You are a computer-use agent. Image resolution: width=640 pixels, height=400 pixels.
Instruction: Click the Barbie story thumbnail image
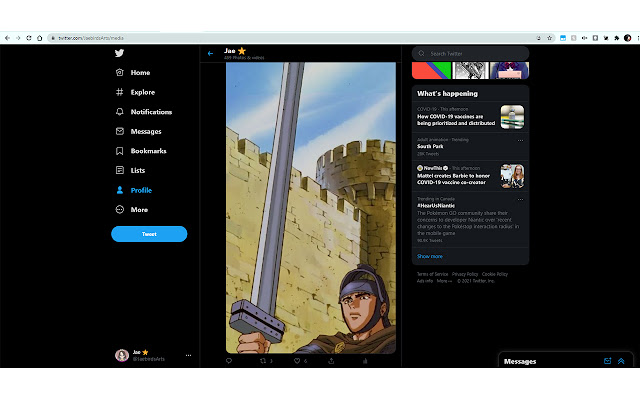[512, 176]
